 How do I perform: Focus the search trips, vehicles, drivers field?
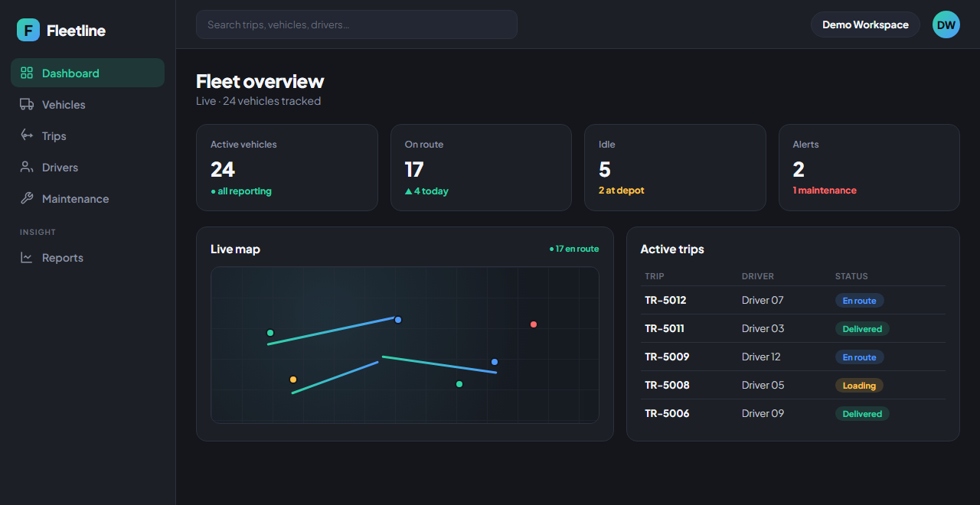pos(357,24)
